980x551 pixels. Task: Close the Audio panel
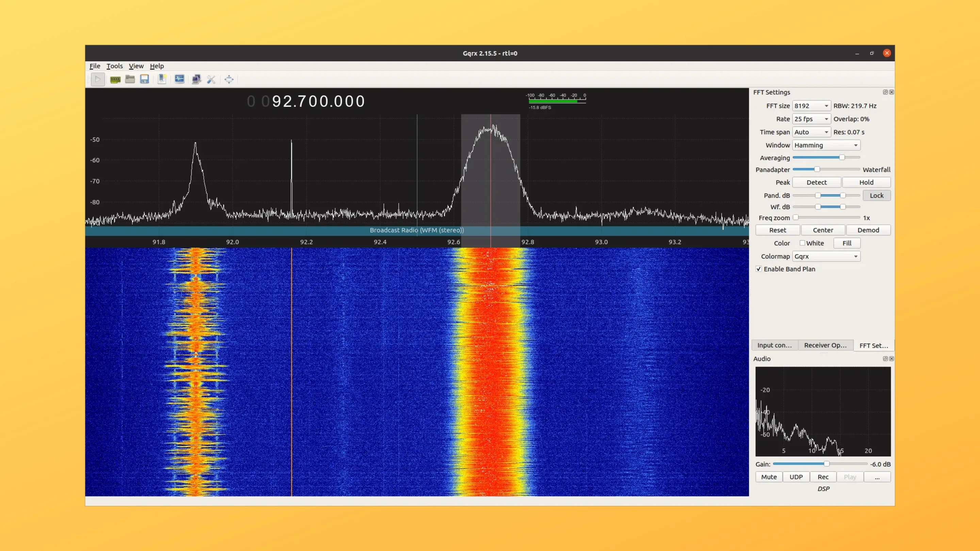pos(892,358)
